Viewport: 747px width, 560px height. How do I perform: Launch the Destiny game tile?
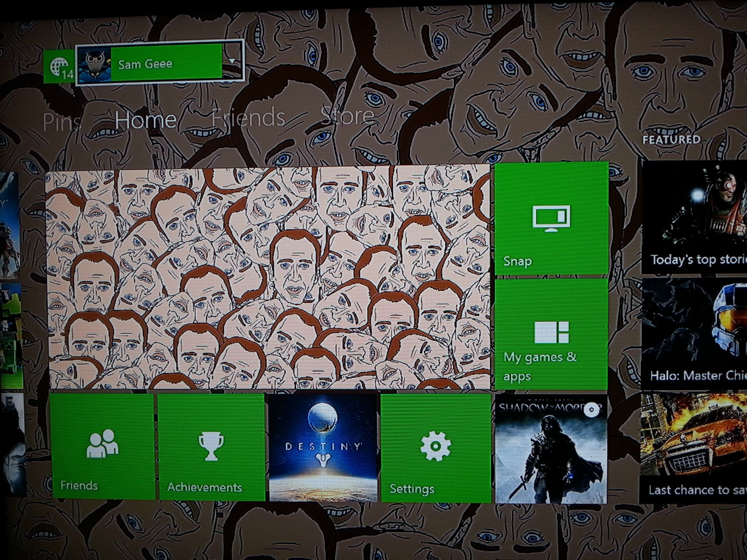point(323,447)
